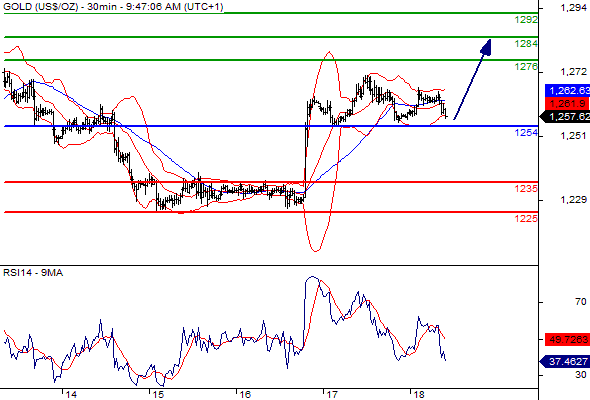590x400 pixels.
Task: Select the 1292 green resistance label
Action: point(526,20)
